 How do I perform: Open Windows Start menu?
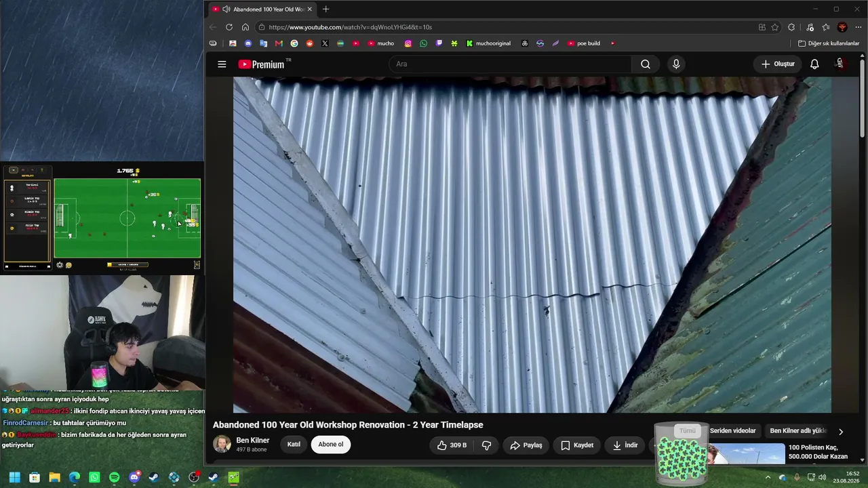point(14,477)
